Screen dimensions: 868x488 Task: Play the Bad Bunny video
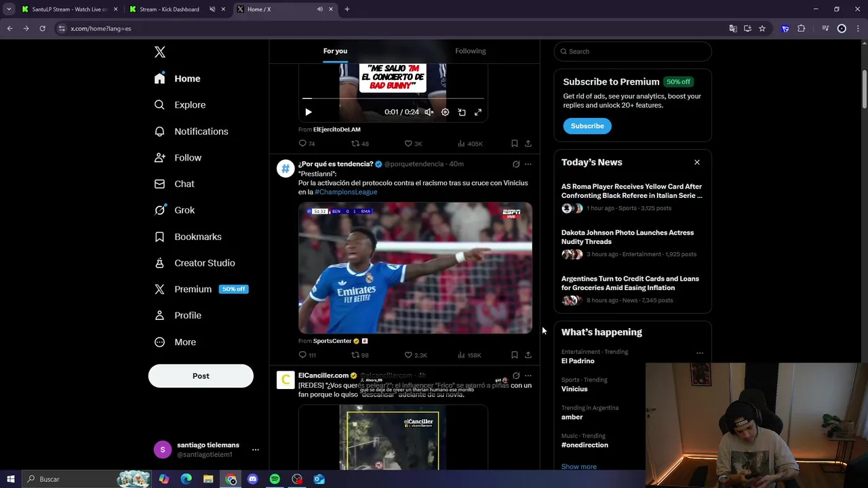click(309, 113)
